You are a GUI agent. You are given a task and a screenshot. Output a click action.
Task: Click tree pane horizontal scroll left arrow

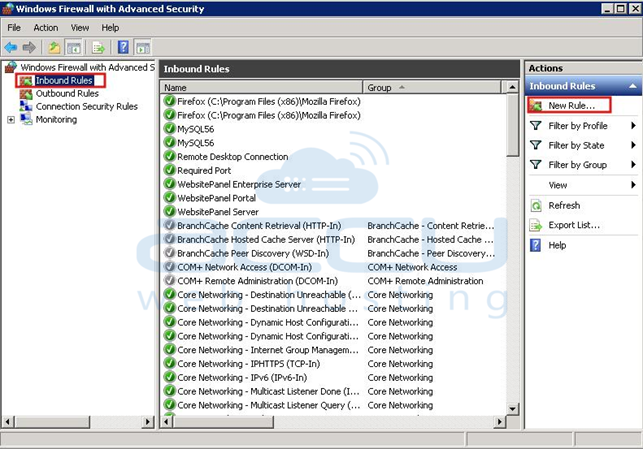pos(8,422)
